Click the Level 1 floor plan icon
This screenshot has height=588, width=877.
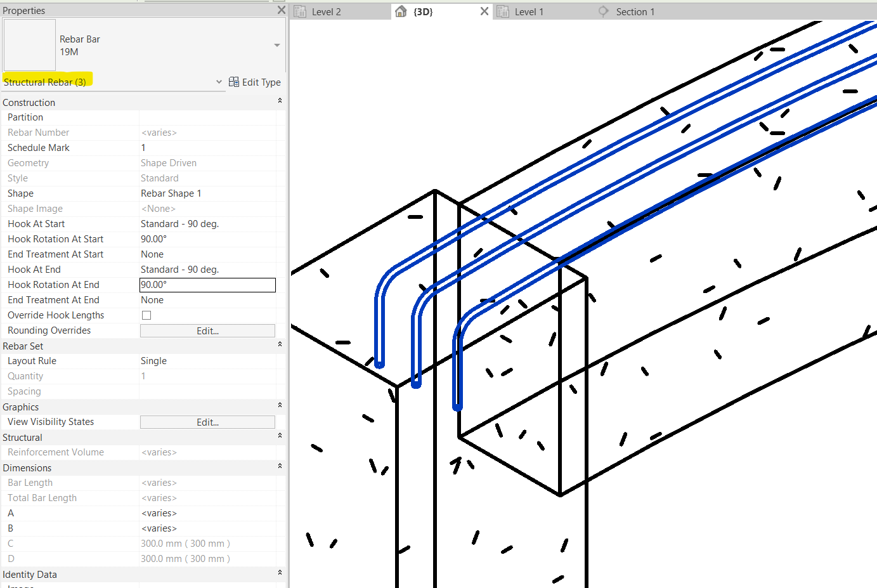point(502,11)
